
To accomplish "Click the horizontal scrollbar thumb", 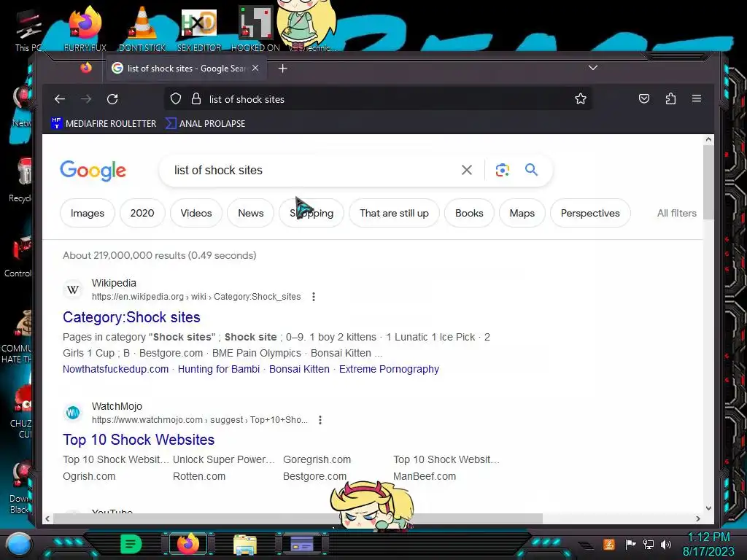I will coord(298,518).
